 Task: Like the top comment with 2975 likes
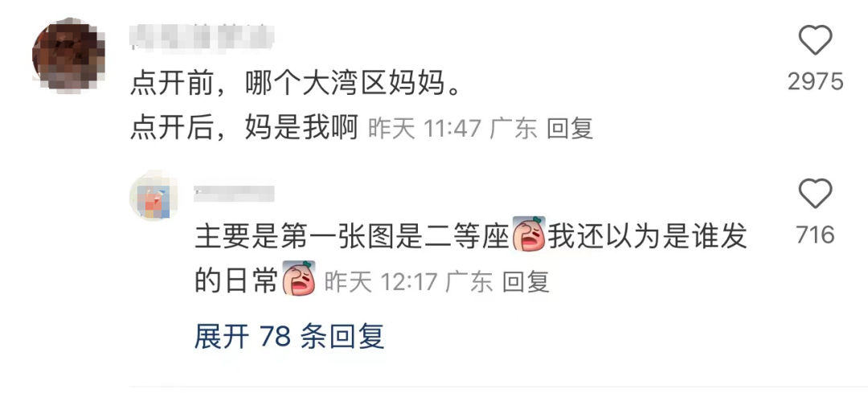pos(815,40)
